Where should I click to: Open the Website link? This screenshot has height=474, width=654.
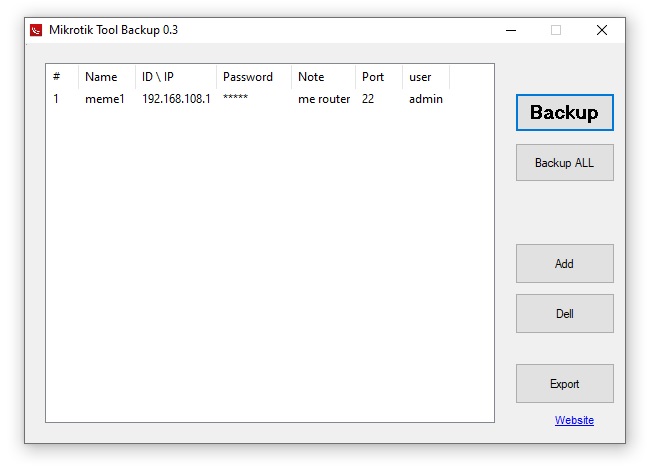point(574,420)
